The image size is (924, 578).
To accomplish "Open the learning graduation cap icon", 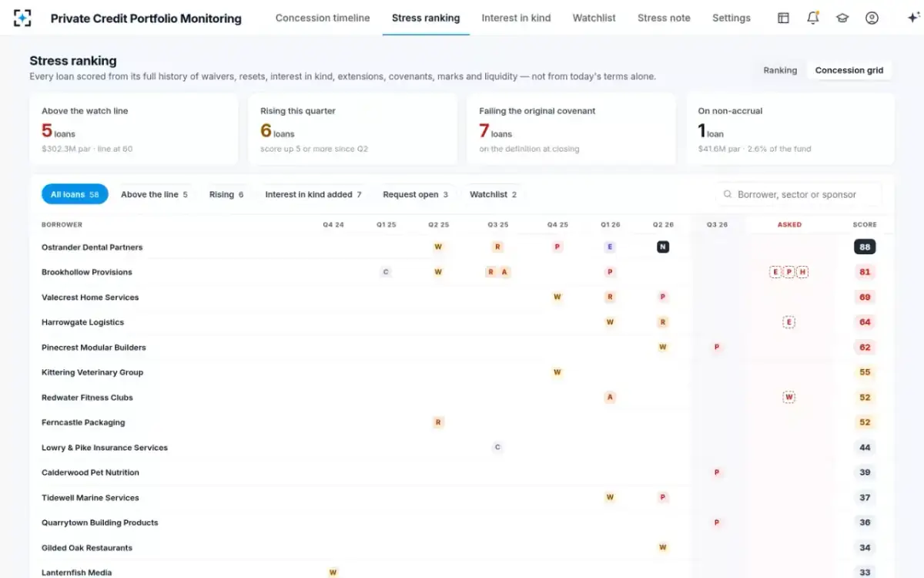I will (842, 18).
